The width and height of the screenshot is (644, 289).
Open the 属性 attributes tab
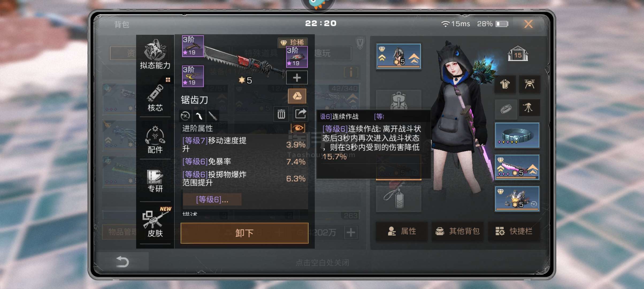click(x=401, y=231)
